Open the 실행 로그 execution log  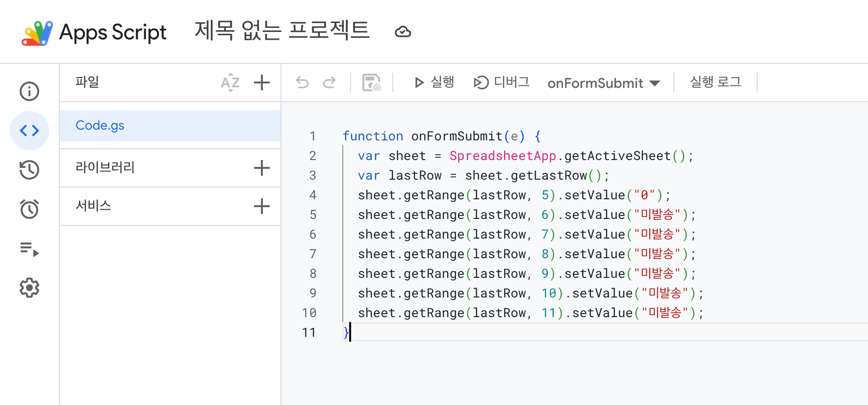[715, 82]
